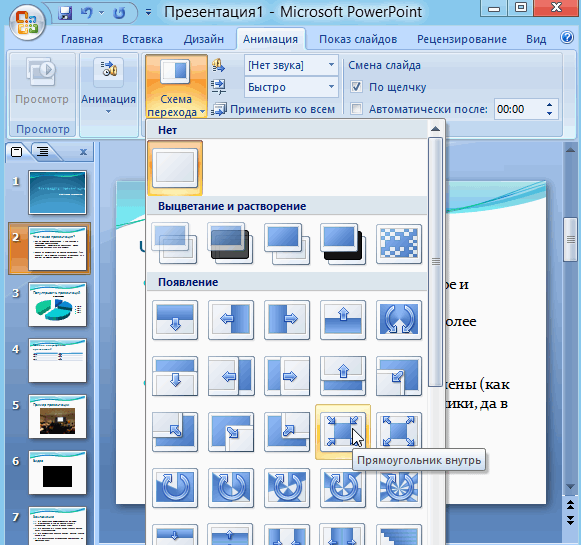Choose the four-spoke wheel transition
The height and width of the screenshot is (545, 581).
343,488
